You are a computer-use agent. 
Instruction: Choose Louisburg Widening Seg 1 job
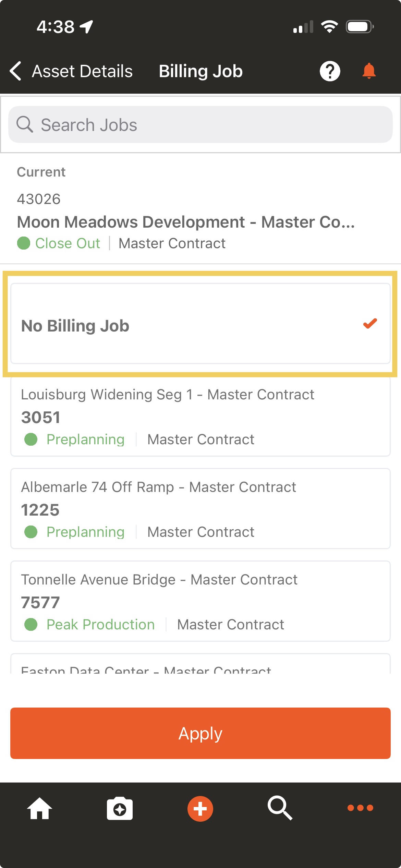[x=200, y=416]
